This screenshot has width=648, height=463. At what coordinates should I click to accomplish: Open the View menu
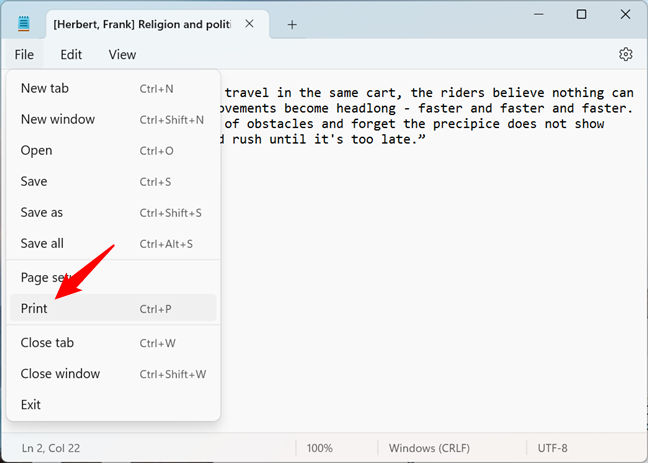click(x=122, y=55)
